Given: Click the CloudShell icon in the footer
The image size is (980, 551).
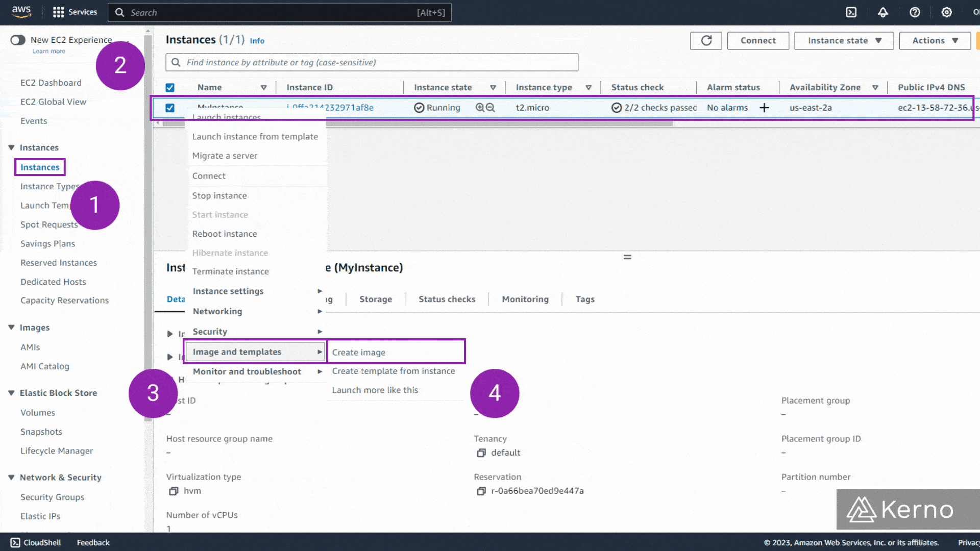Looking at the screenshot, I should [x=15, y=542].
